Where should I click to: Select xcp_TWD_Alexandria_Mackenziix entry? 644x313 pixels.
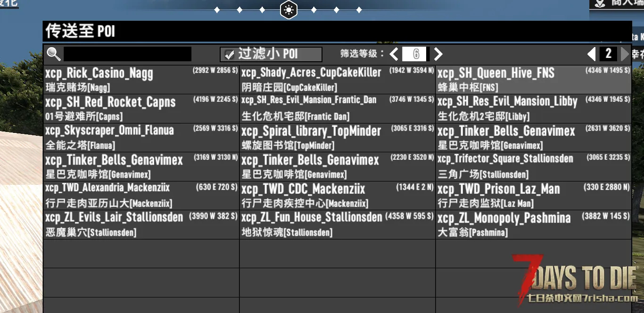click(x=141, y=196)
